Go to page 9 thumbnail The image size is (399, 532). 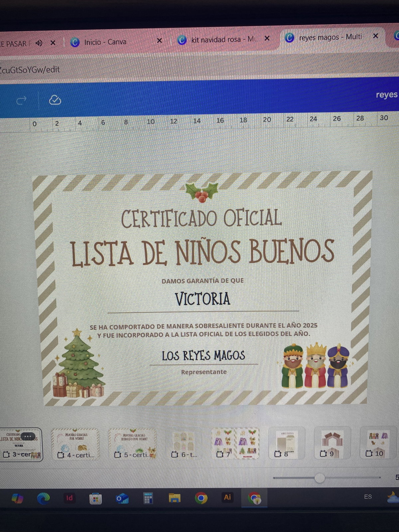(x=331, y=443)
